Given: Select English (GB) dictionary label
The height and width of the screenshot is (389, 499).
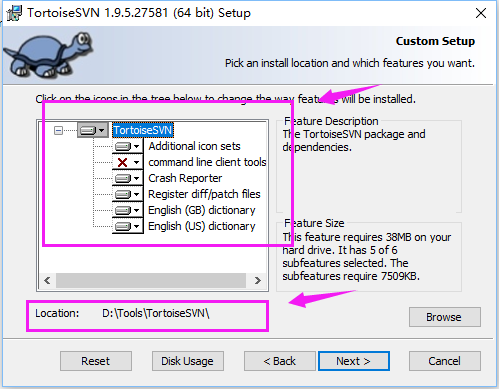Looking at the screenshot, I should pos(202,210).
